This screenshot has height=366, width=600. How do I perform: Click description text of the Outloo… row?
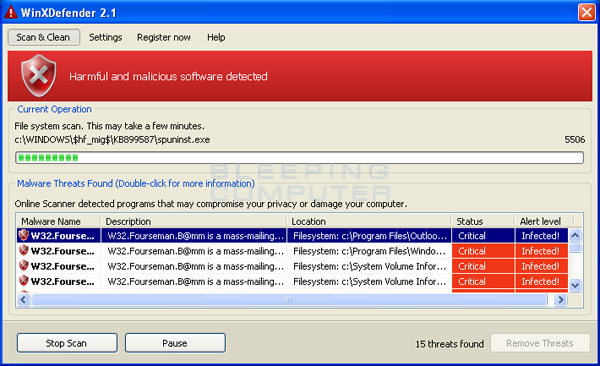click(195, 236)
